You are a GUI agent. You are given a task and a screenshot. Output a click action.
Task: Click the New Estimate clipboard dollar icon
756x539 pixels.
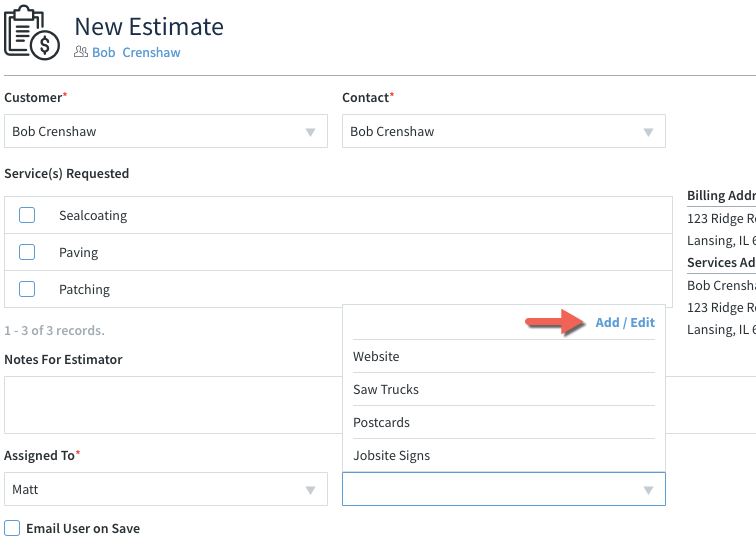coord(32,35)
